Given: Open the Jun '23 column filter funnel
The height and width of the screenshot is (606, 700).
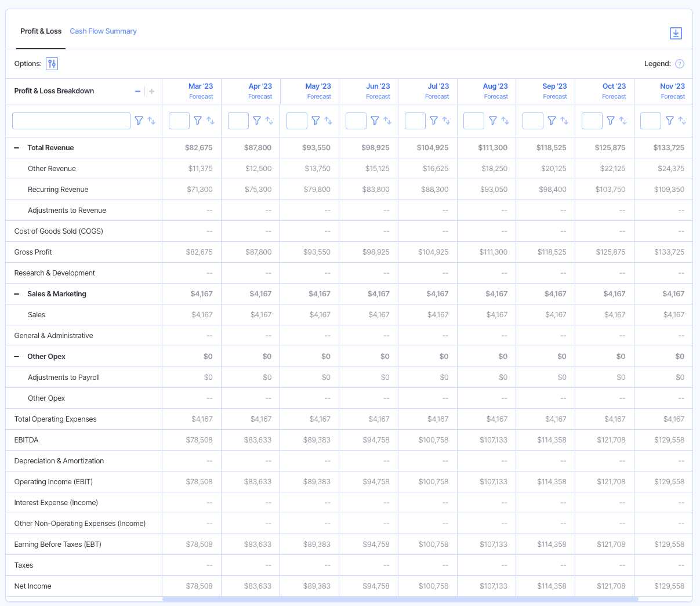Looking at the screenshot, I should pos(374,121).
